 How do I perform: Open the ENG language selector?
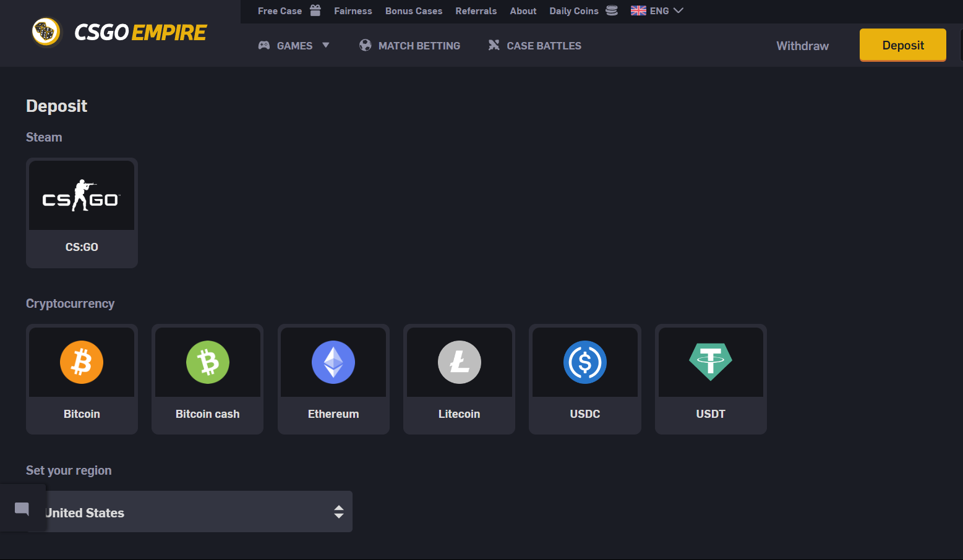tap(657, 11)
